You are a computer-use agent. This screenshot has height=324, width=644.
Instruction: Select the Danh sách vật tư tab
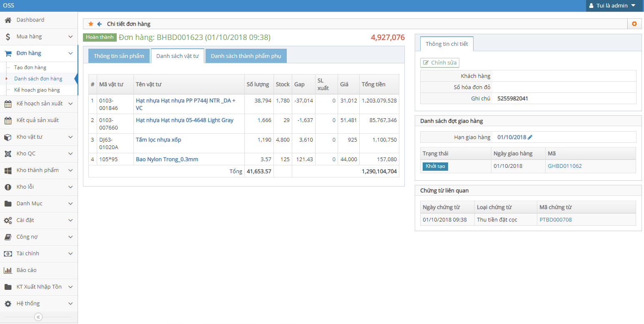pyautogui.click(x=178, y=56)
